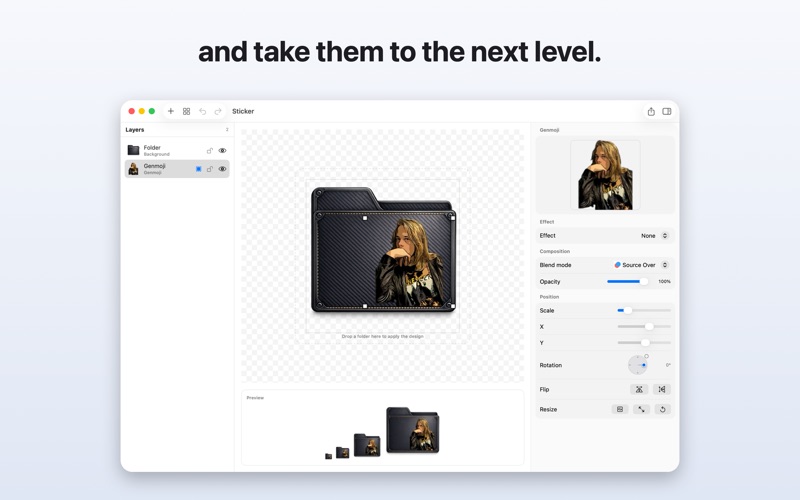Select the Genmoji layer row
Viewport: 800px width, 500px height.
(x=177, y=169)
